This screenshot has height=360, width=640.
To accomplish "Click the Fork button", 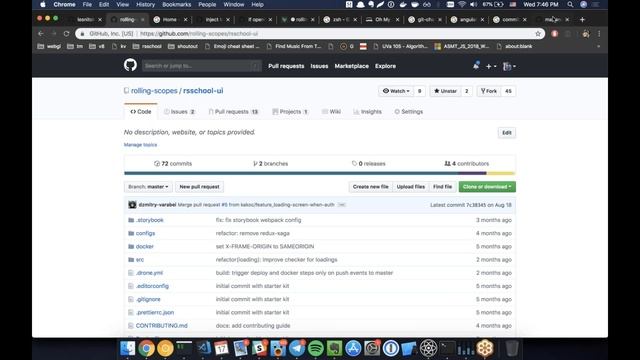I will (489, 91).
